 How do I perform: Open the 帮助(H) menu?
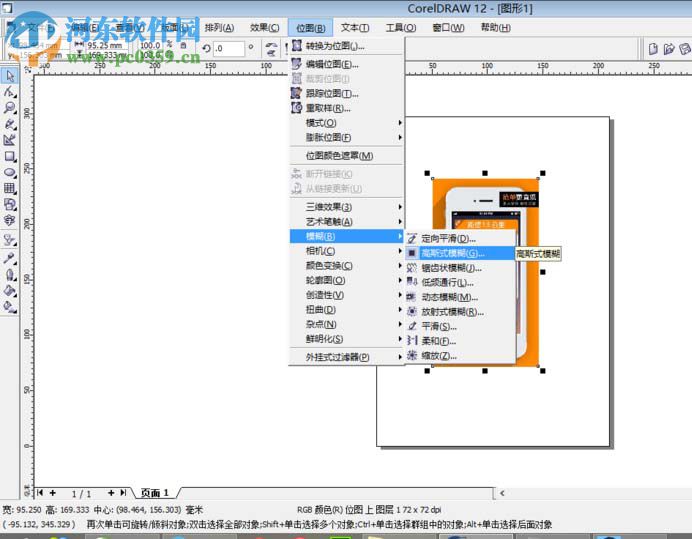pos(496,28)
